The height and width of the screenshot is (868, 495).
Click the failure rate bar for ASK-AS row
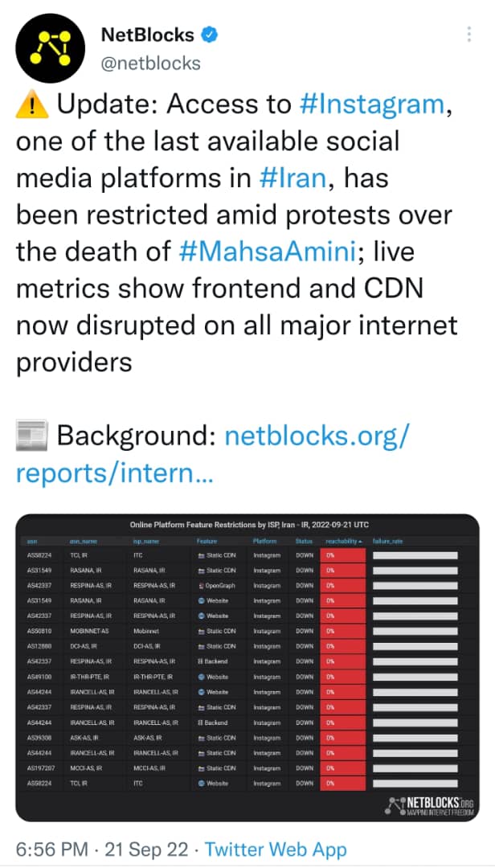[415, 738]
